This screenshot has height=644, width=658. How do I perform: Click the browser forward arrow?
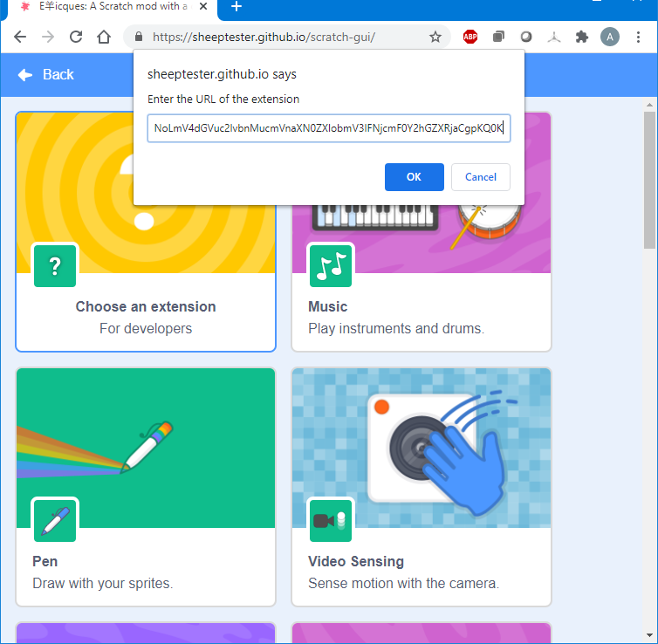48,37
